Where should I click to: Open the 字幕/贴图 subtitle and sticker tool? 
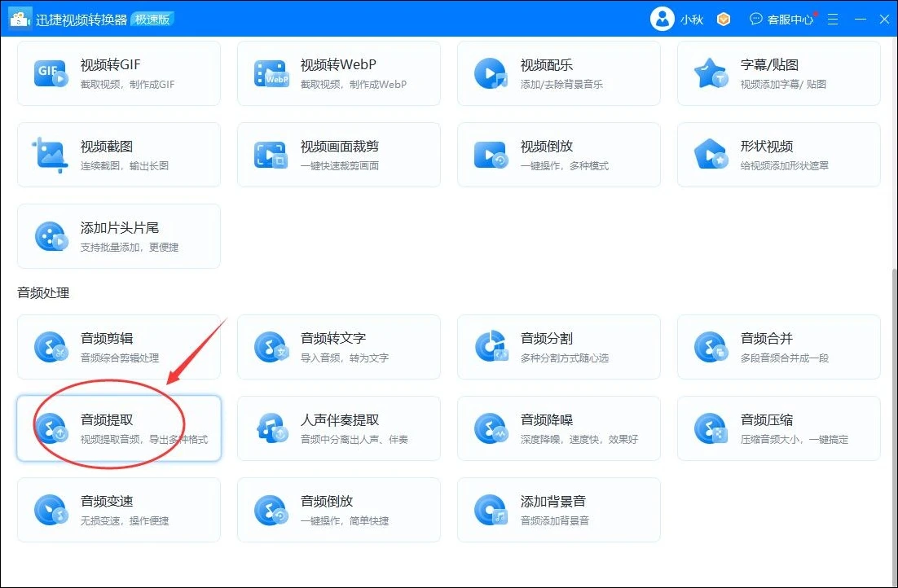coord(779,73)
